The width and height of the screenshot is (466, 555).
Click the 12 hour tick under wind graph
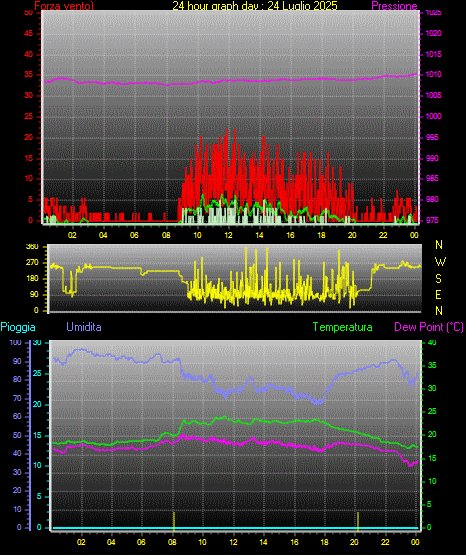pyautogui.click(x=228, y=235)
